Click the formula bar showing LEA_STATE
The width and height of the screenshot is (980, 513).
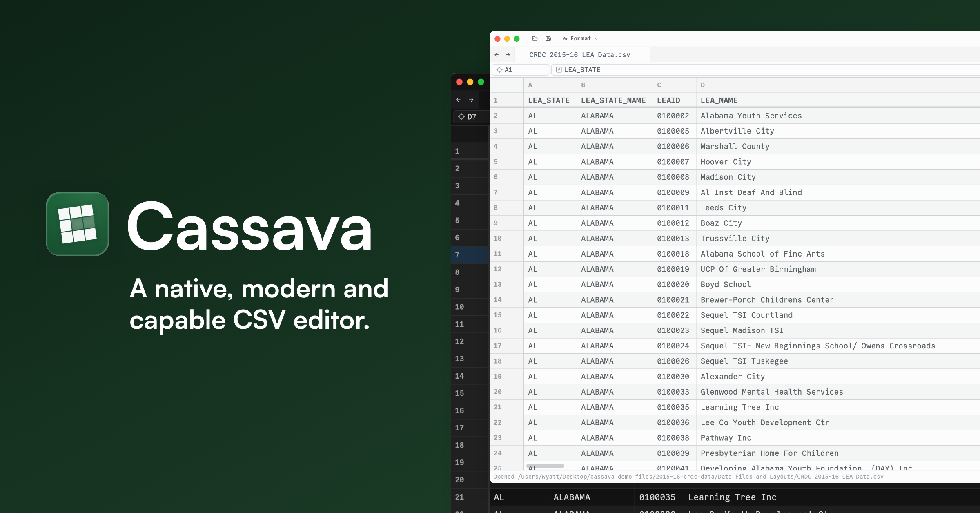[x=765, y=70]
